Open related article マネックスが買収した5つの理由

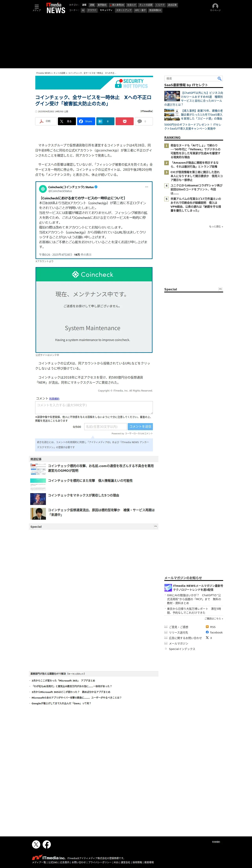84,495
